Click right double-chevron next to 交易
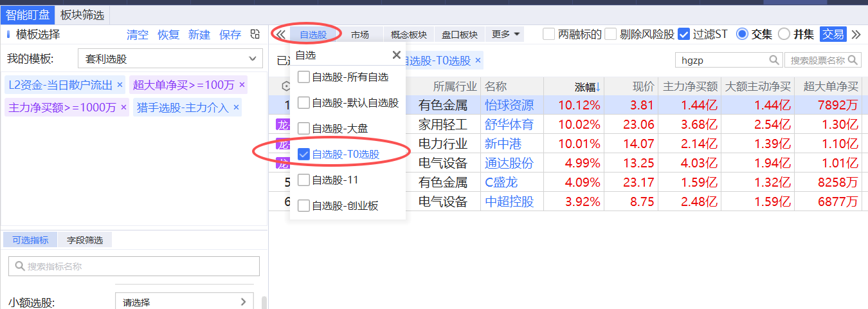Image resolution: width=868 pixels, height=309 pixels. [856, 34]
